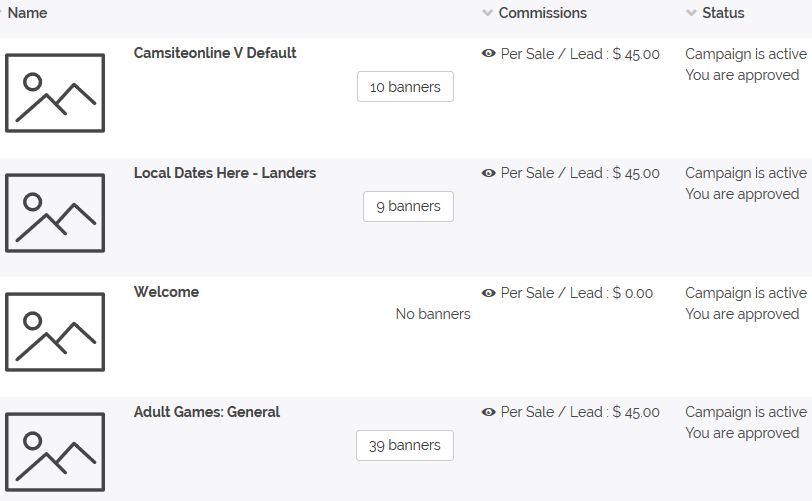Expand the Status column sort chevron
Screen dimensions: 812x501
point(691,13)
